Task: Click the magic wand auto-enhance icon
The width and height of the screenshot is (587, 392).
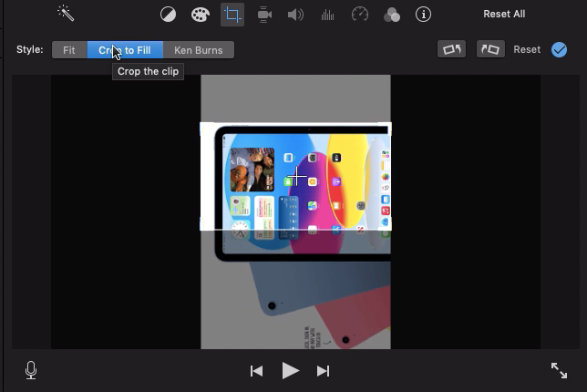Action: click(66, 14)
